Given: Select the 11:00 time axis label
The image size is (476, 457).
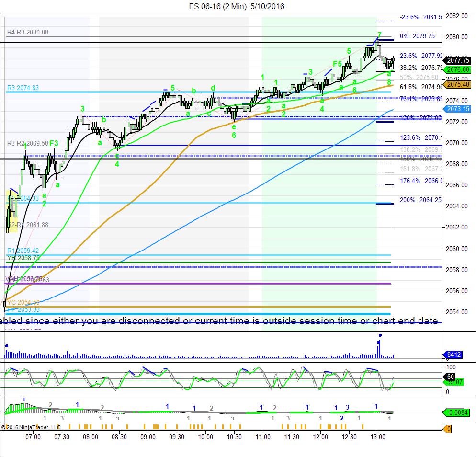Looking at the screenshot, I should [x=263, y=437].
